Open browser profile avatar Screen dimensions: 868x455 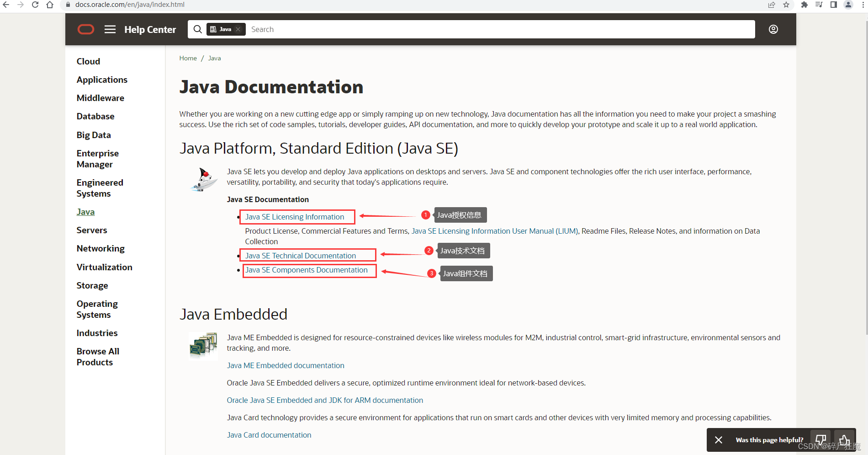[x=848, y=5]
